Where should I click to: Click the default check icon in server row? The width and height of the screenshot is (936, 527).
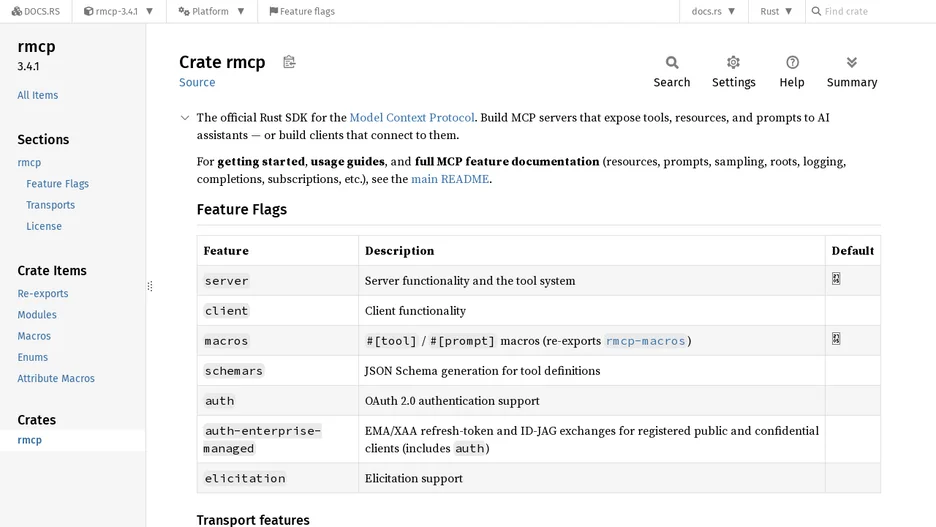point(836,279)
